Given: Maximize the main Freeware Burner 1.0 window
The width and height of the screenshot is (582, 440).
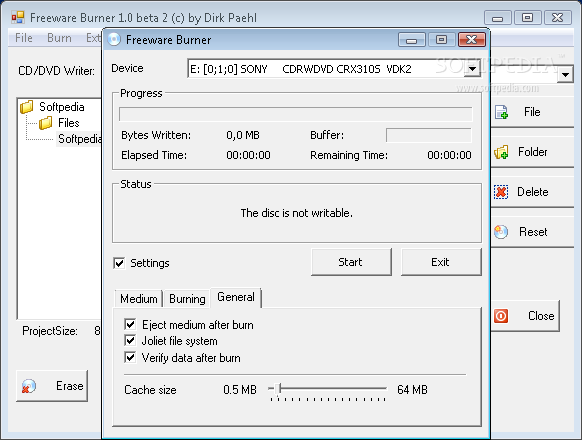Looking at the screenshot, I should click(x=527, y=17).
